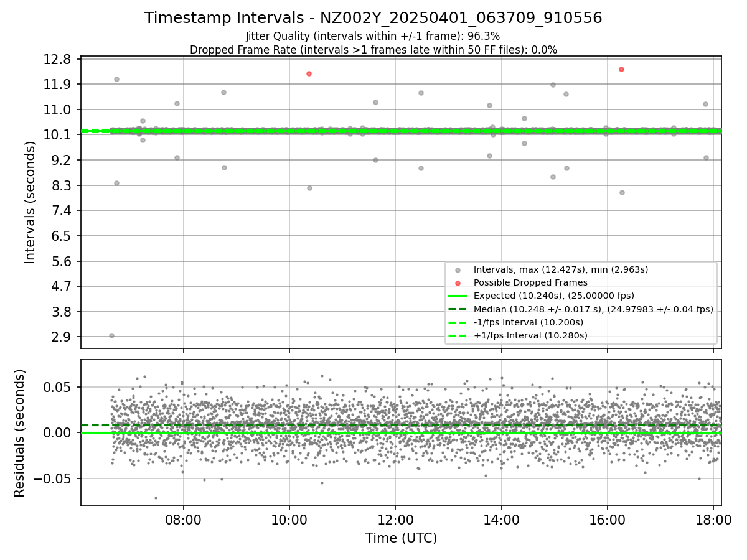Click the 'Time (UTC)' x-axis label
This screenshot has height=560, width=747.
point(401,538)
